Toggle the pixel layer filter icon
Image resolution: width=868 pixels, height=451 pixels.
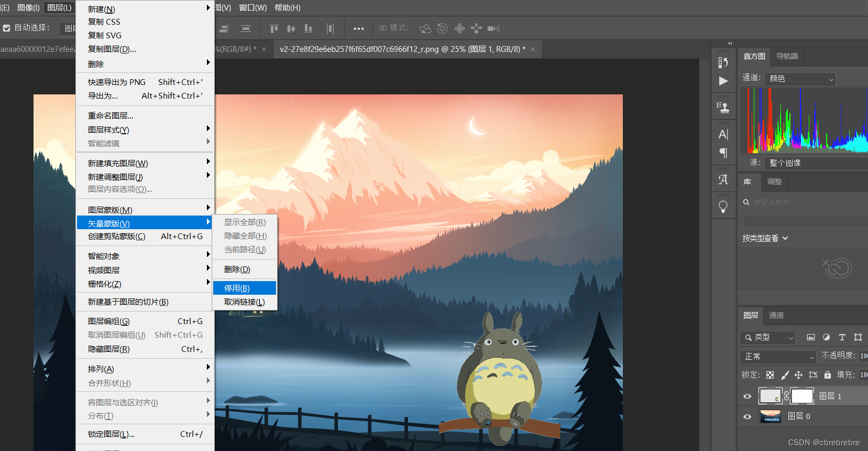pos(811,337)
